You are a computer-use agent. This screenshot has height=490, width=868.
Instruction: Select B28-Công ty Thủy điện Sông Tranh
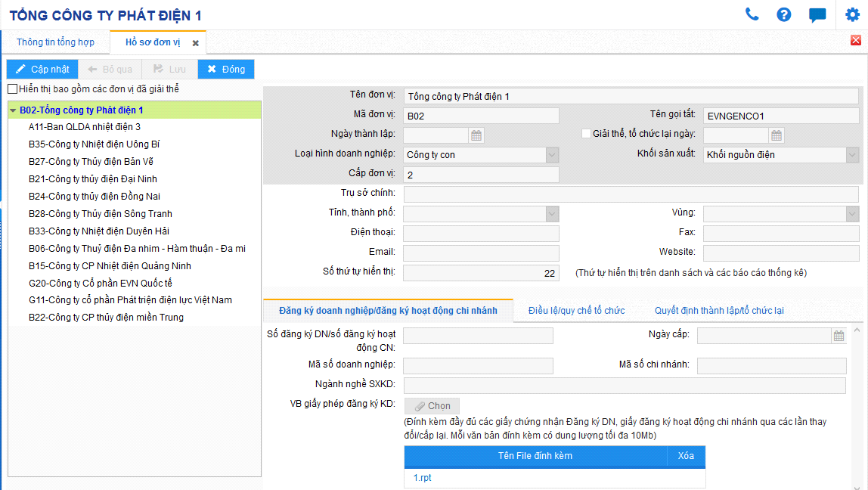click(x=101, y=214)
